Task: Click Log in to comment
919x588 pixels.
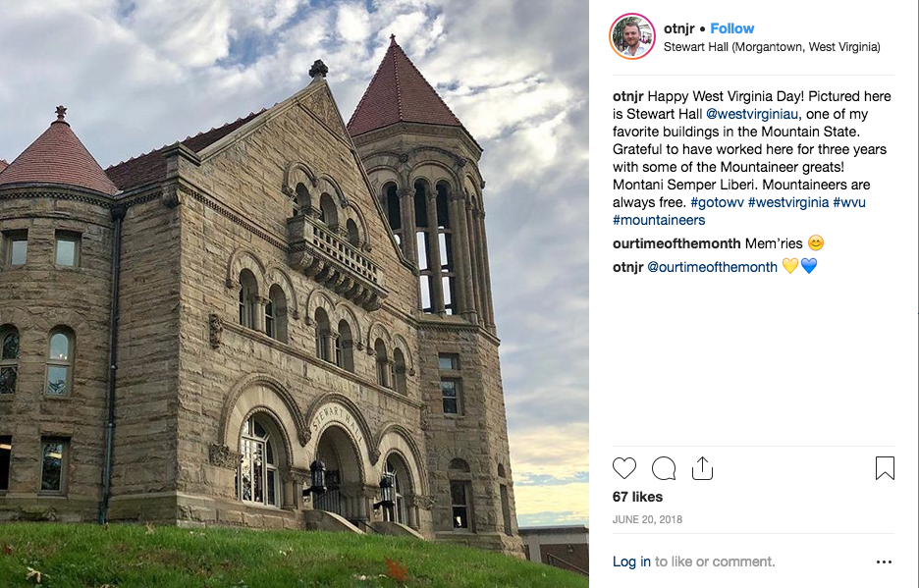Action: point(631,561)
